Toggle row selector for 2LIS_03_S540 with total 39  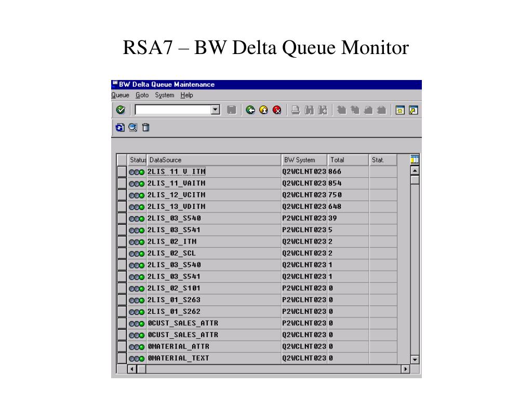(x=122, y=218)
